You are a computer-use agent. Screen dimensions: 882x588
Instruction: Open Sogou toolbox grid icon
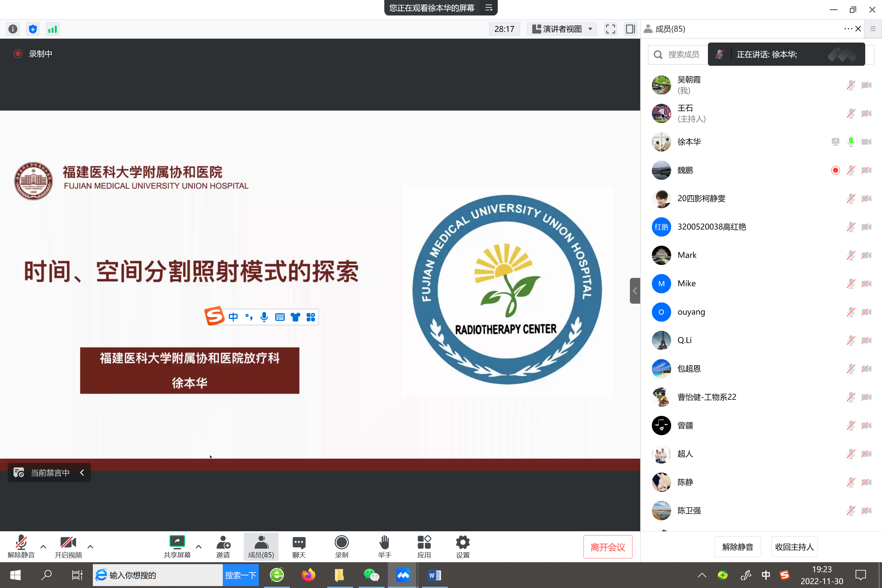coord(310,317)
